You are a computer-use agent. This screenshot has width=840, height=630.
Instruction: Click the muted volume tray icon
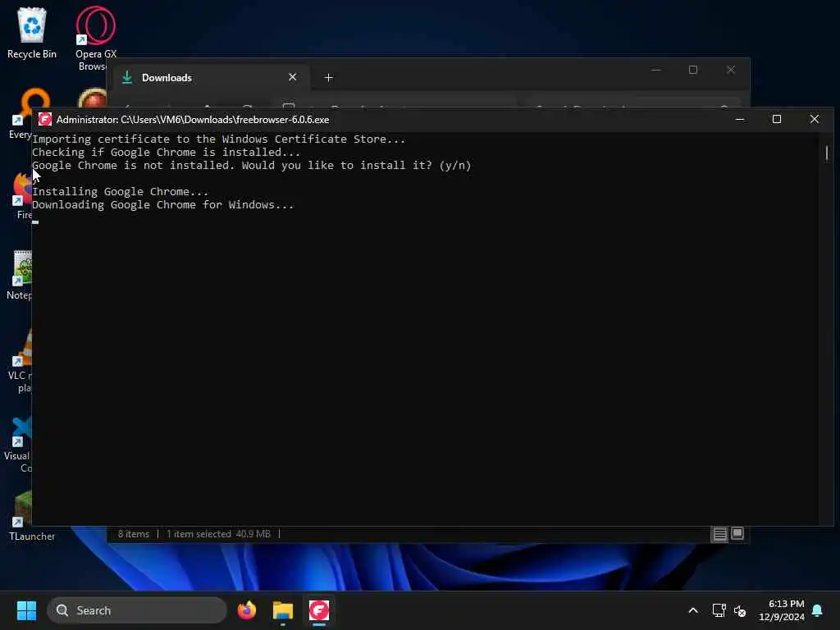[x=740, y=610]
